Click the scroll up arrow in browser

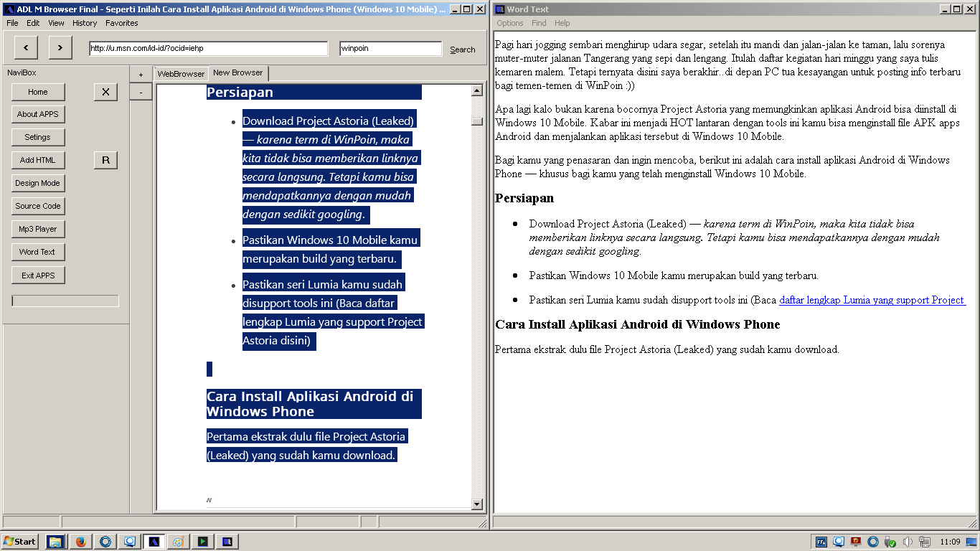[477, 90]
